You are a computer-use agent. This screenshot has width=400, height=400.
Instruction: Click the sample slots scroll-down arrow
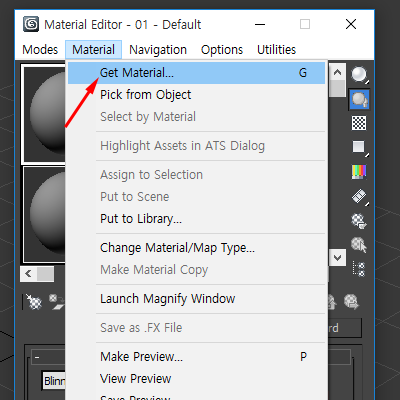click(337, 258)
